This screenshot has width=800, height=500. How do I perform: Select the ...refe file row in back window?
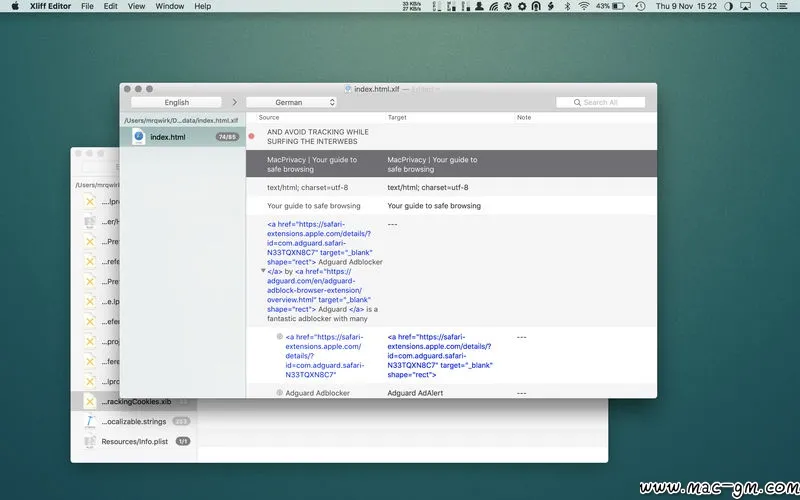point(95,261)
